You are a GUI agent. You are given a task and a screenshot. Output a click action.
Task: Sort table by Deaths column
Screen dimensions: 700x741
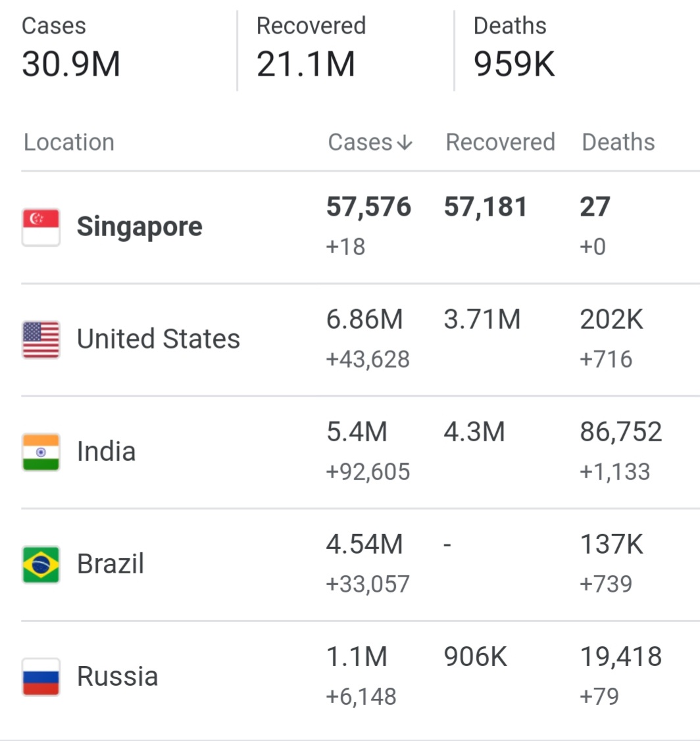click(x=618, y=142)
